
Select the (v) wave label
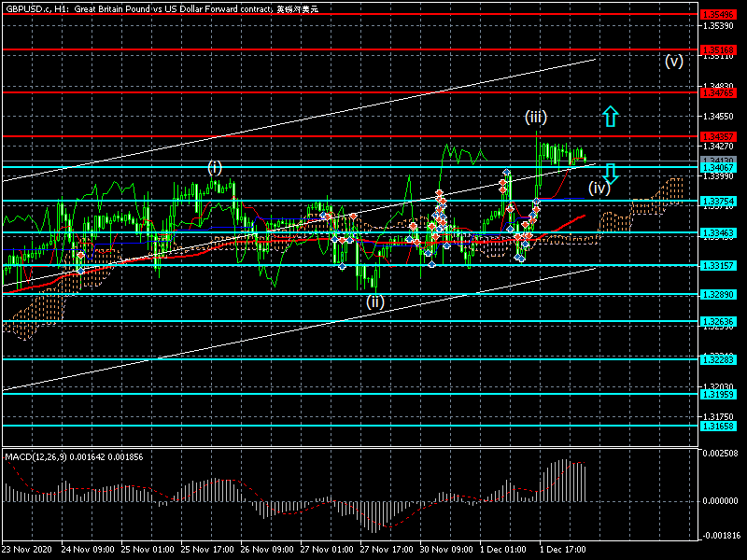pyautogui.click(x=674, y=62)
